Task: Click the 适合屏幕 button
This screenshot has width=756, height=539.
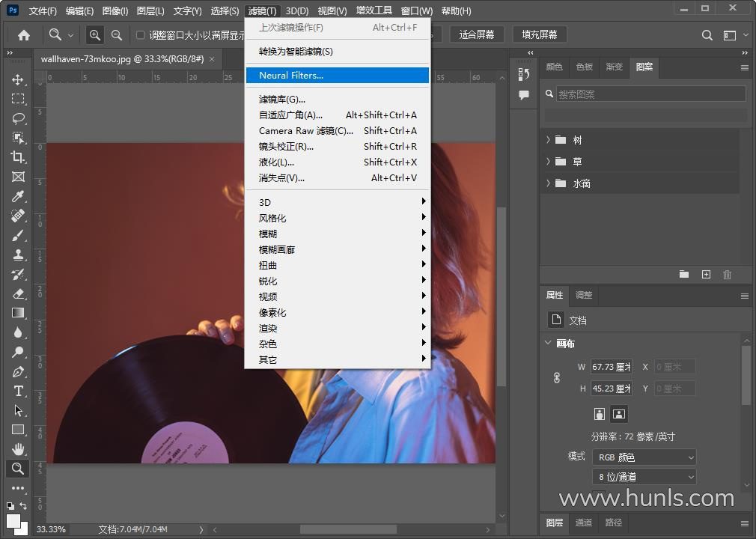Action: [x=476, y=34]
